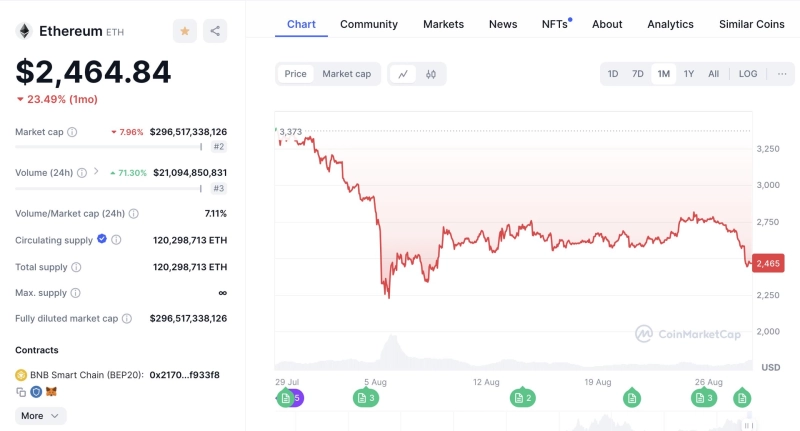Expand the More contracts dropdown

point(40,415)
